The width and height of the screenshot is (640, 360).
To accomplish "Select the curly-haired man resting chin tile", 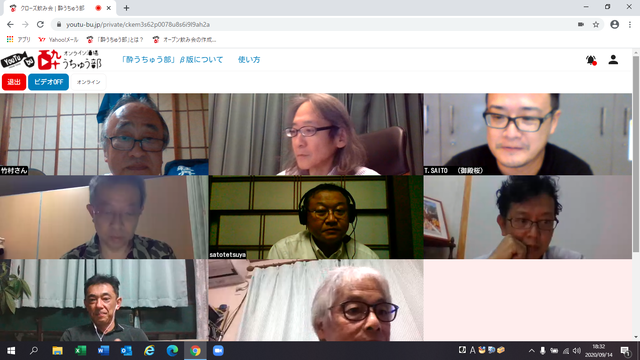I will click(x=527, y=218).
